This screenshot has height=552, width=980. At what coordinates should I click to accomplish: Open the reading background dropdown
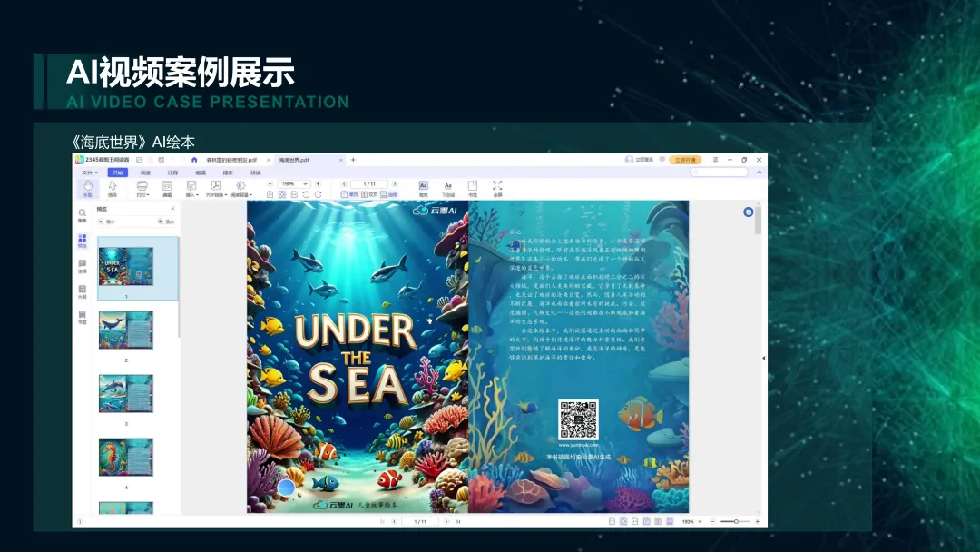[x=241, y=188]
